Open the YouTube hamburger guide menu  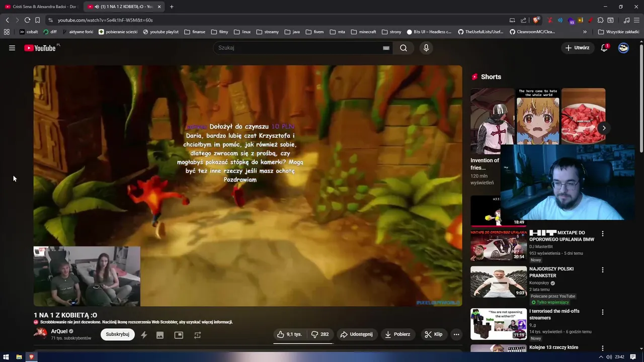12,48
